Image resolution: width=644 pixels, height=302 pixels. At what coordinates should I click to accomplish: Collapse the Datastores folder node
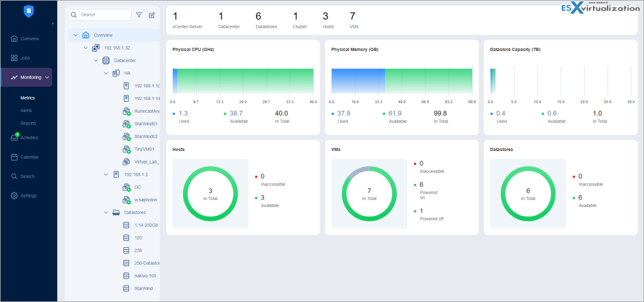pos(106,213)
